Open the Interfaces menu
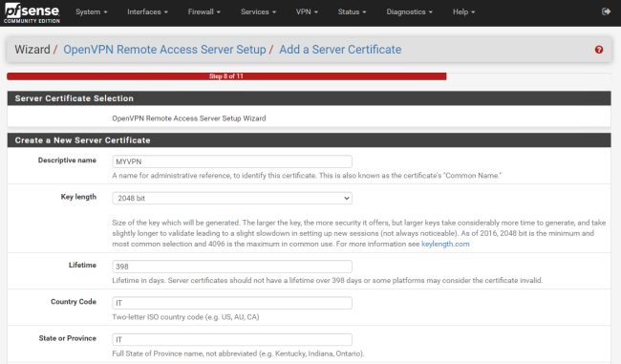Viewport: 621px width, 364px height. [147, 11]
